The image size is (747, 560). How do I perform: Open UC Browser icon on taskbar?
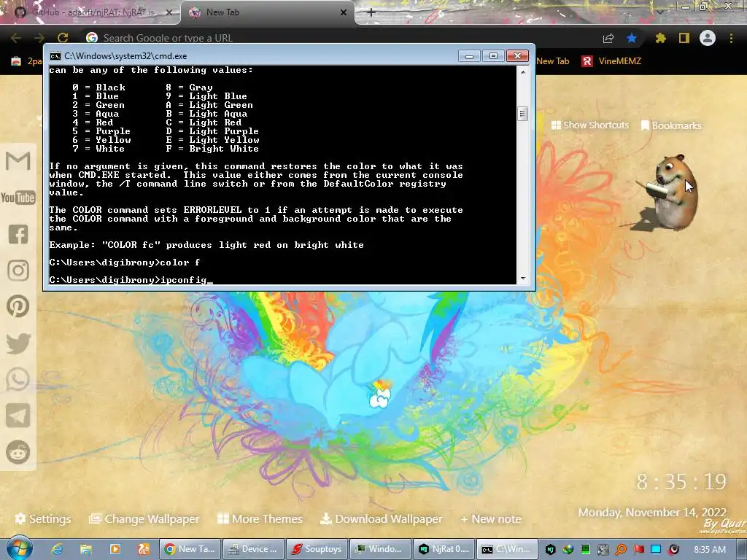point(144,549)
